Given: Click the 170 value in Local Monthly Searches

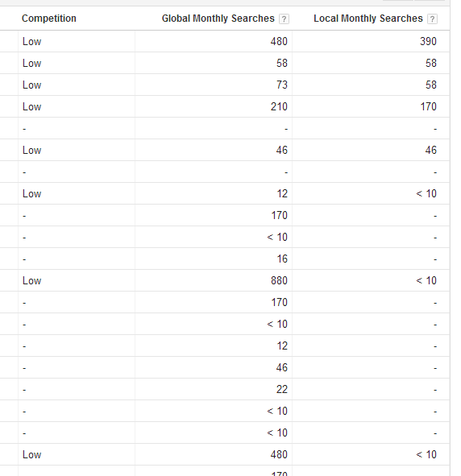Looking at the screenshot, I should 428,106.
